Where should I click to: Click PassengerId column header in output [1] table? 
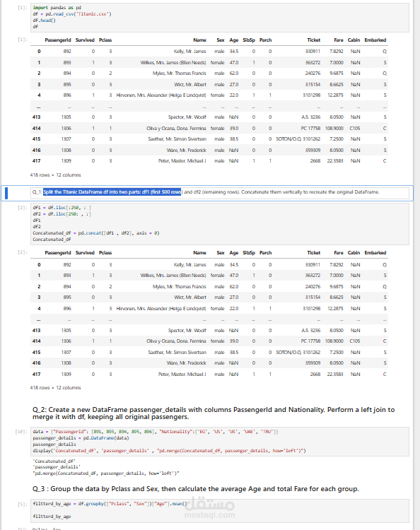pos(58,40)
